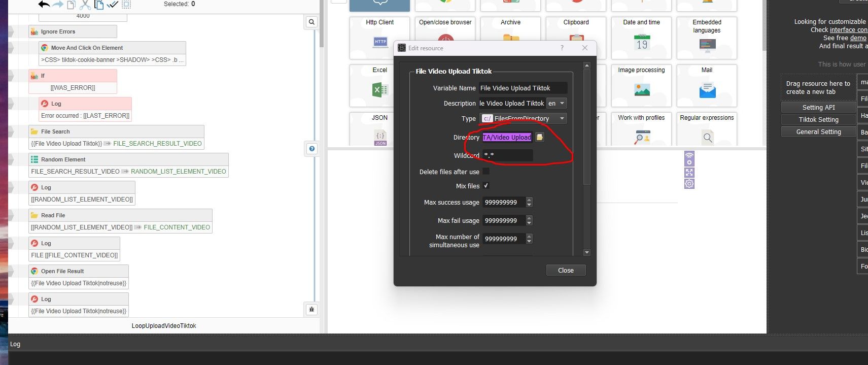Increase Max success usage with up arrow

529,200
